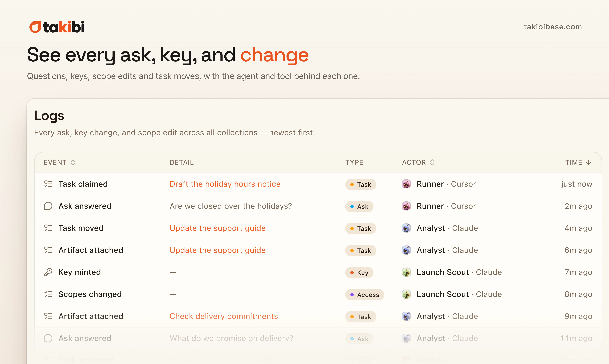Click the Ask badge in 2m ago row
The width and height of the screenshot is (609, 364).
(359, 207)
